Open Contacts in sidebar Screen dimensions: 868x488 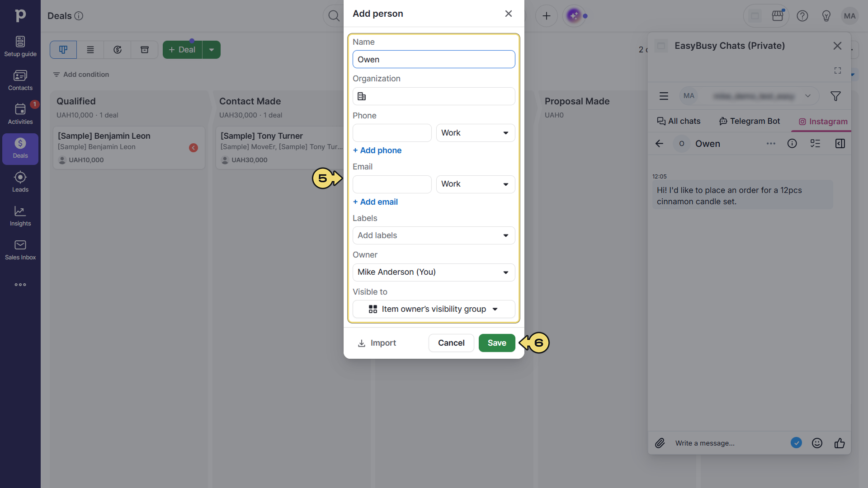(x=20, y=80)
